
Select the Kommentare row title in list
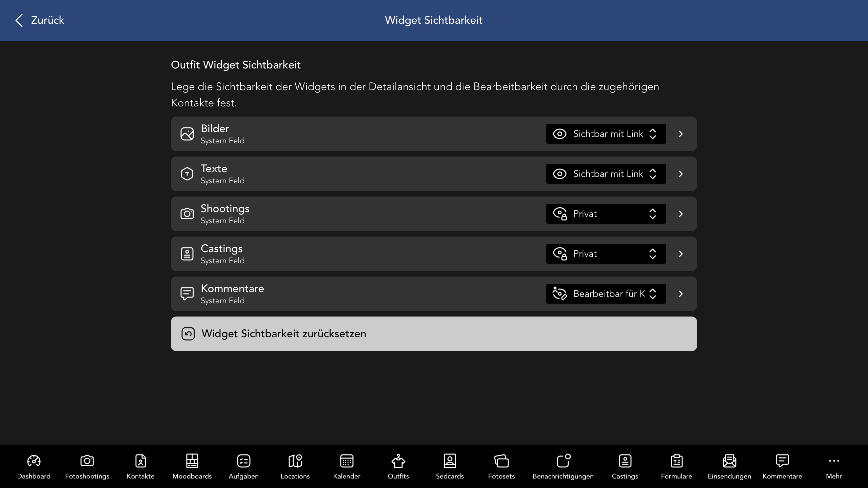(232, 288)
